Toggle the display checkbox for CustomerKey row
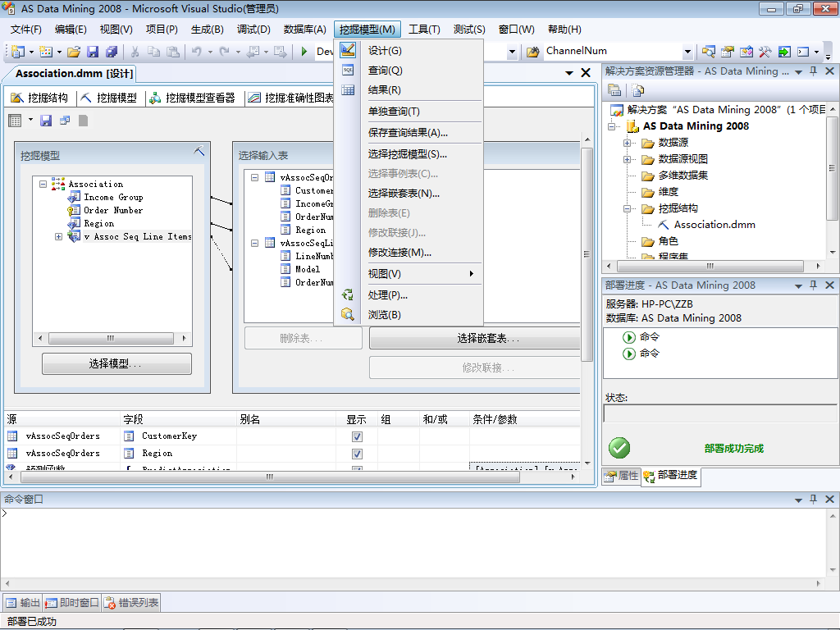 point(357,436)
